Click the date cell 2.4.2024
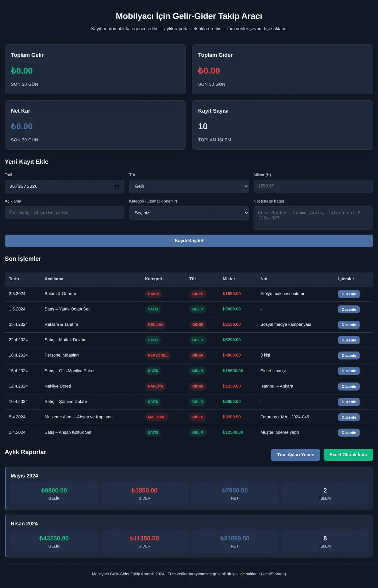The image size is (378, 588). pos(17,433)
